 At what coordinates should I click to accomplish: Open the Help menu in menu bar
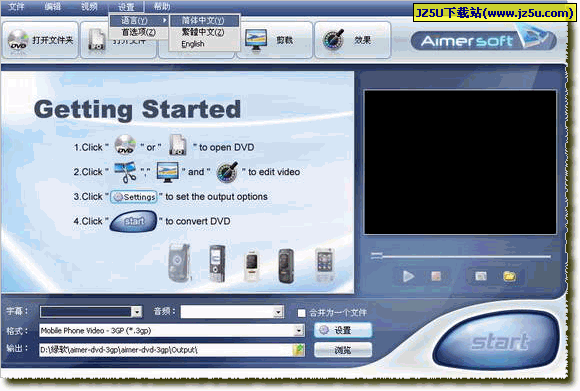pos(162,6)
